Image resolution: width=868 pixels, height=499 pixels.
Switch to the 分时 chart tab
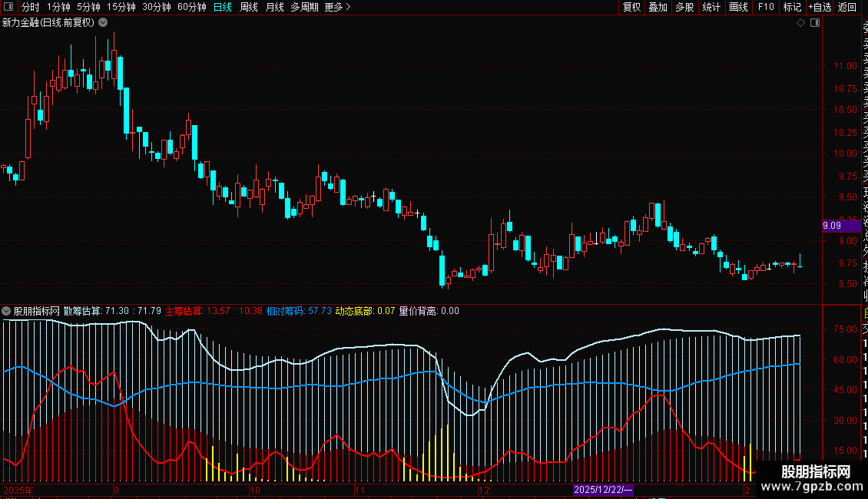point(30,7)
